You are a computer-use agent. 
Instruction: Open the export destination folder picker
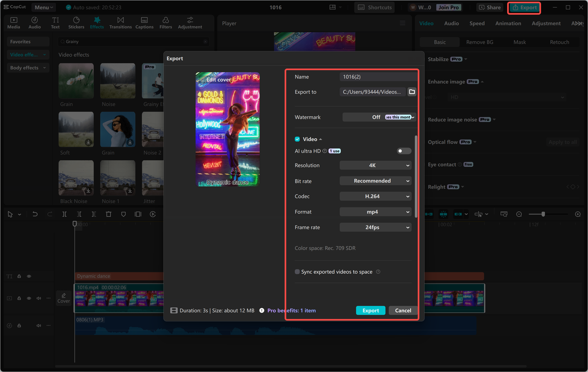point(412,91)
